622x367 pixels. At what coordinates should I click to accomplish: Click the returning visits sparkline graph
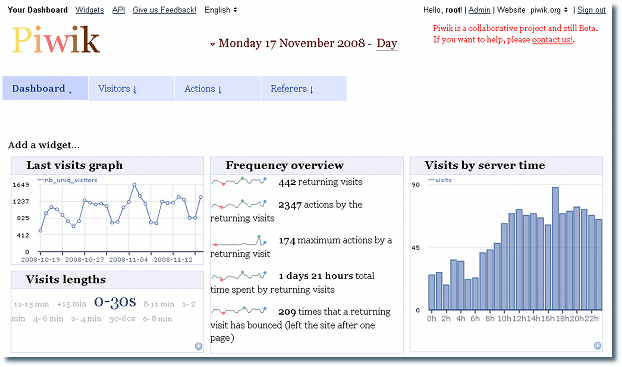[239, 182]
